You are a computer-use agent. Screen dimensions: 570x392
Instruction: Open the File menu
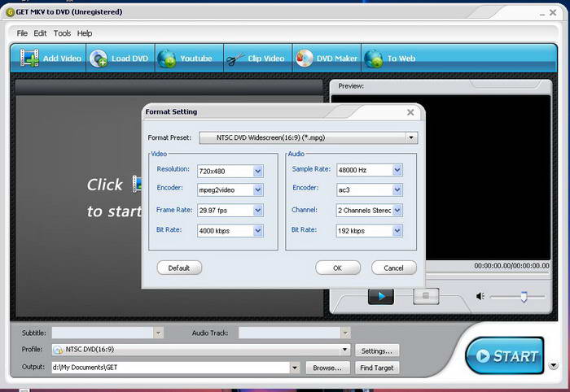22,33
